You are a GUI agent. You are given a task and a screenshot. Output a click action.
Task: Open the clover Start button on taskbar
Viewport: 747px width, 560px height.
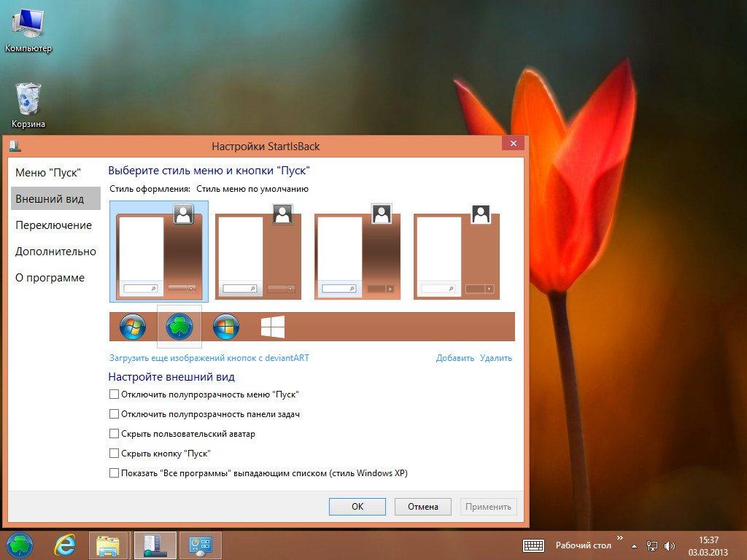click(x=20, y=545)
